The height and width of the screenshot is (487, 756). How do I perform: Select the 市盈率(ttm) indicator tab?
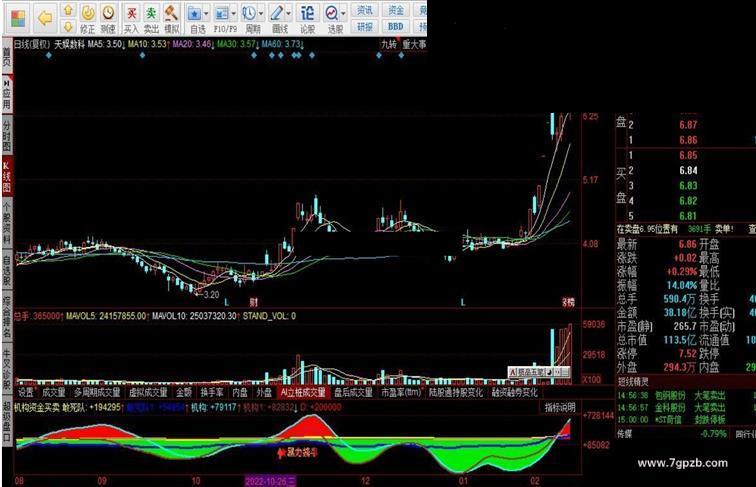click(x=400, y=392)
